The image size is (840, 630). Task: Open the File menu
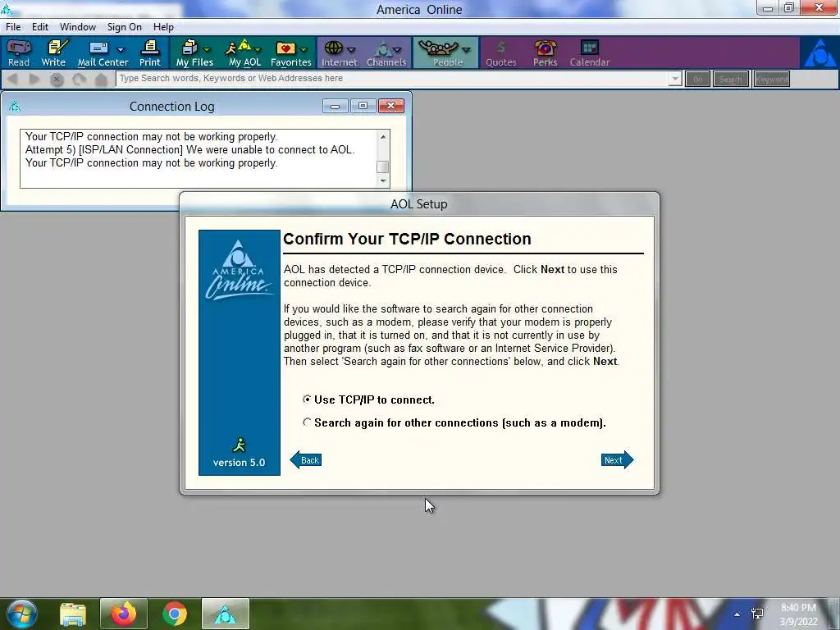click(x=13, y=27)
